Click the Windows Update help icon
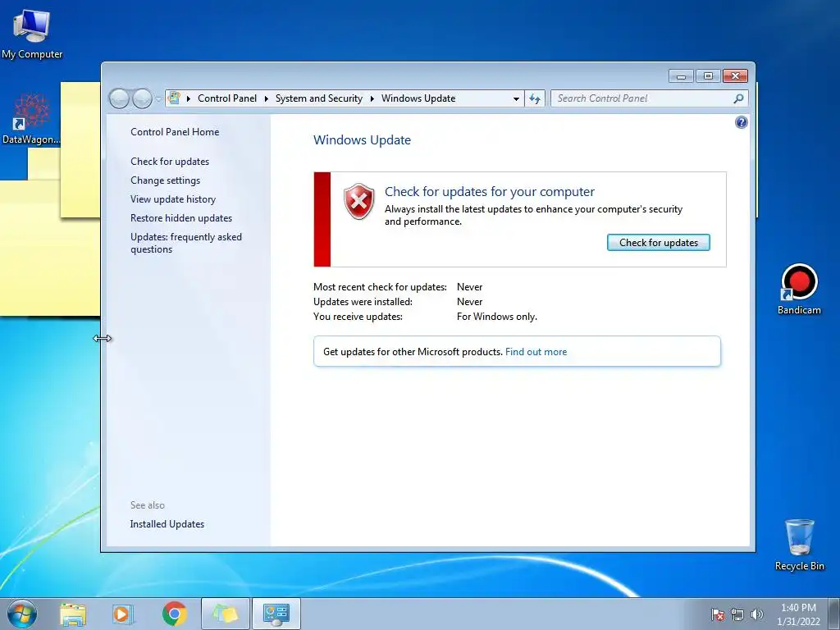The width and height of the screenshot is (840, 630). 741,123
